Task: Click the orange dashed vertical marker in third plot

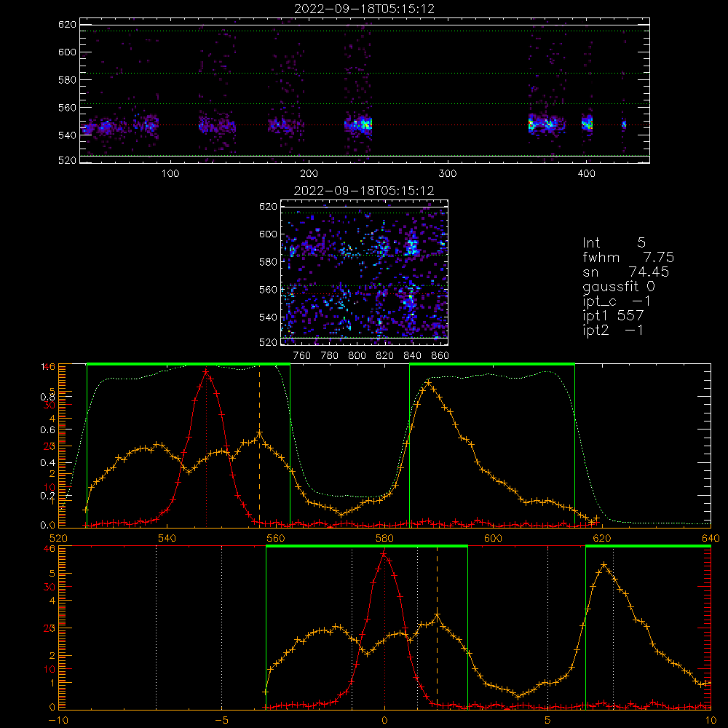Action: coord(260,445)
